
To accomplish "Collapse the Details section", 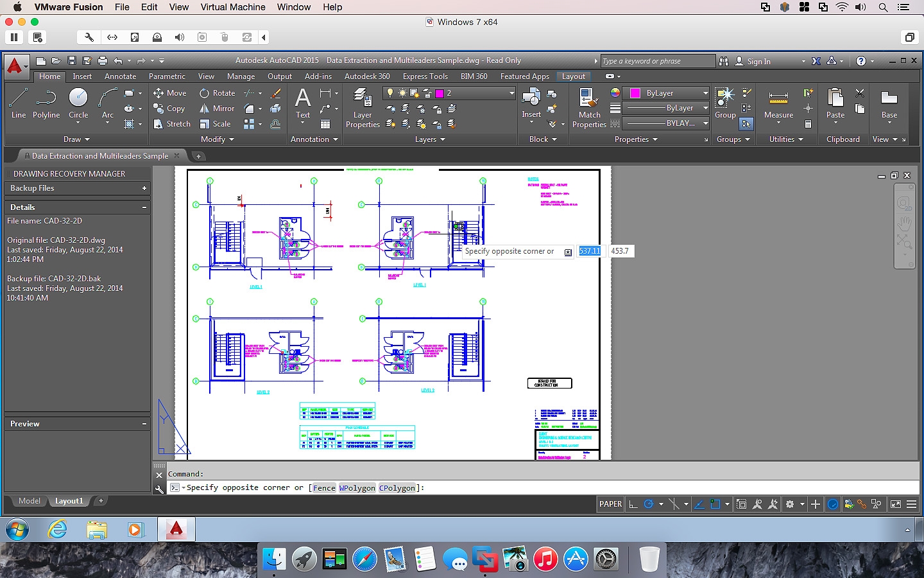I will tap(144, 207).
